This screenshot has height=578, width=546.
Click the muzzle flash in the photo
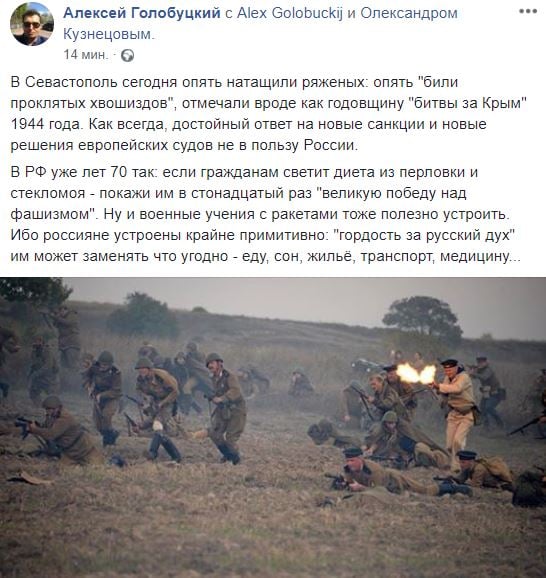click(x=416, y=373)
